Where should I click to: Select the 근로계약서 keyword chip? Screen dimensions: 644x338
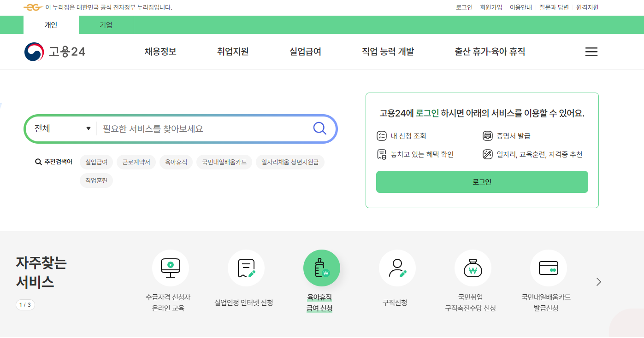(136, 162)
